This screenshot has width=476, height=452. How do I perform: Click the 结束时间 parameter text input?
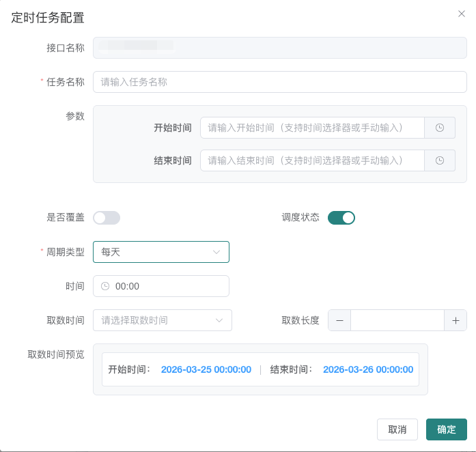coord(312,160)
